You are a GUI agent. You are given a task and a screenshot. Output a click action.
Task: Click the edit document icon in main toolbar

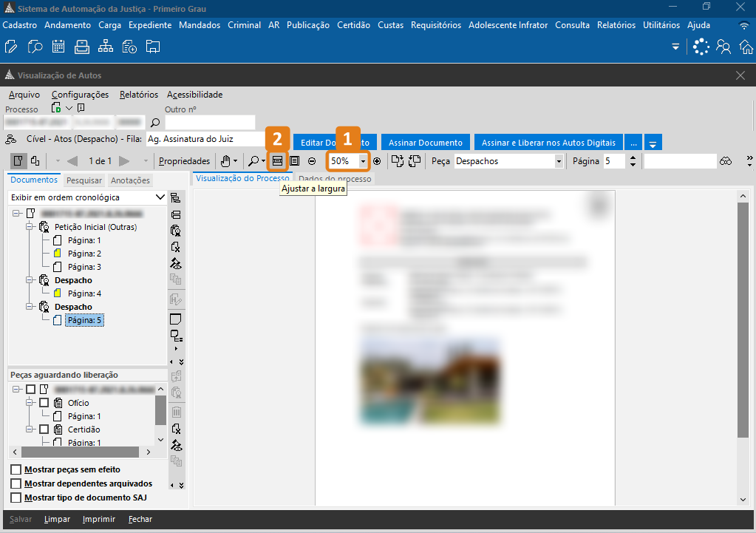10,47
